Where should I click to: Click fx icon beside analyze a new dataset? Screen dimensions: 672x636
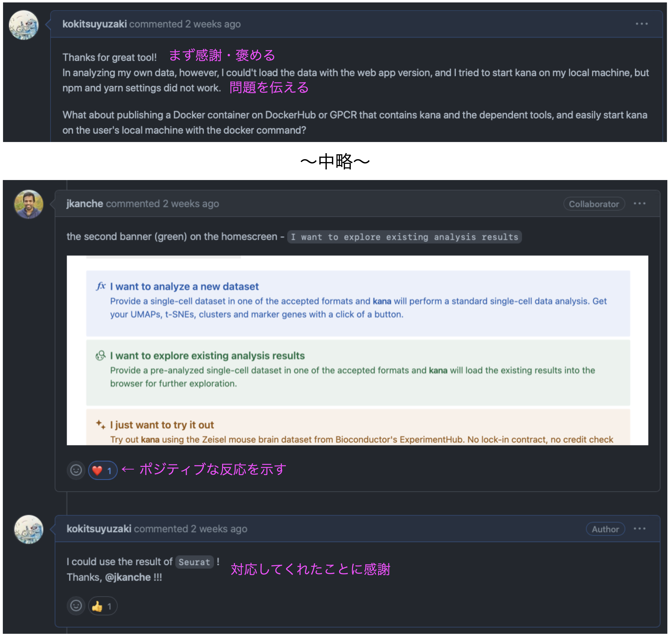coord(101,286)
